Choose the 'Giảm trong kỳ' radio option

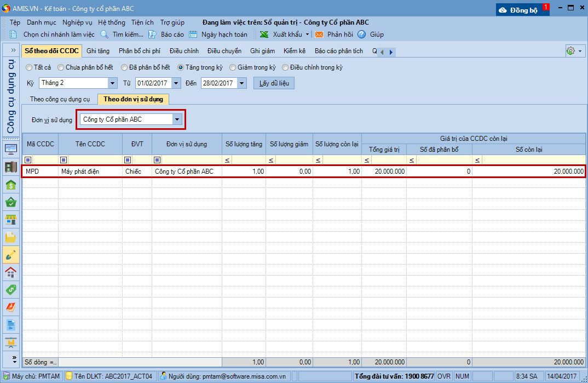pyautogui.click(x=233, y=67)
